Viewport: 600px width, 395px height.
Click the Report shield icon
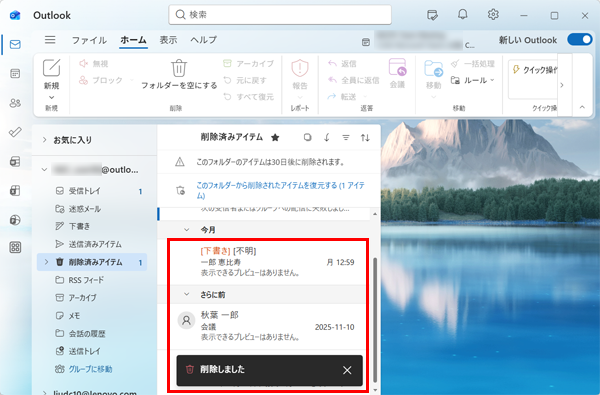pyautogui.click(x=300, y=69)
